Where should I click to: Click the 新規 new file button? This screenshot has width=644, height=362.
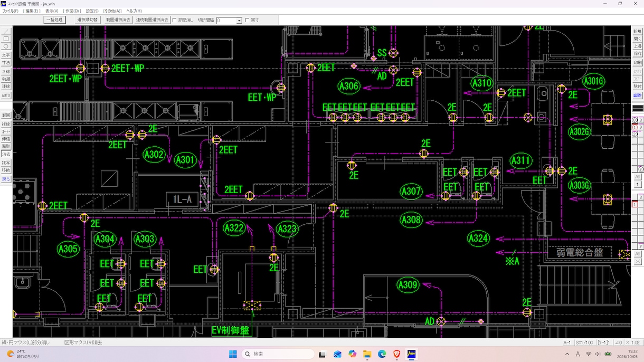click(x=638, y=32)
